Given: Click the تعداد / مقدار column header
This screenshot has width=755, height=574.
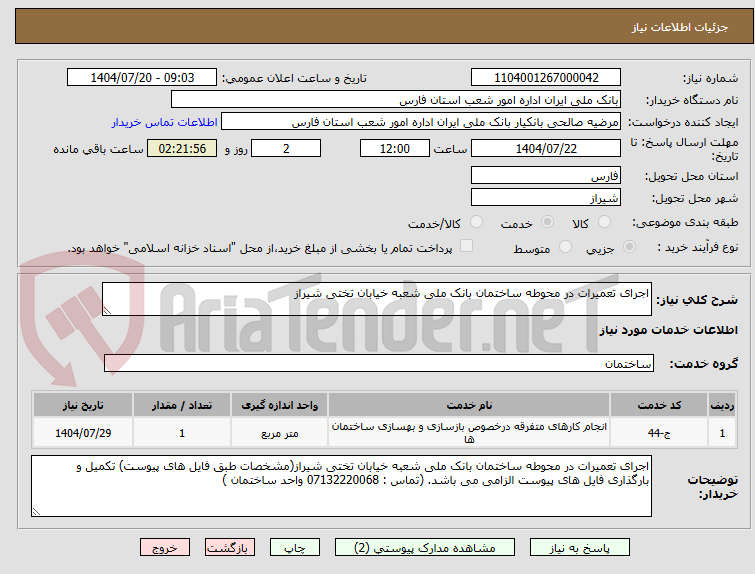Looking at the screenshot, I should pyautogui.click(x=182, y=405).
